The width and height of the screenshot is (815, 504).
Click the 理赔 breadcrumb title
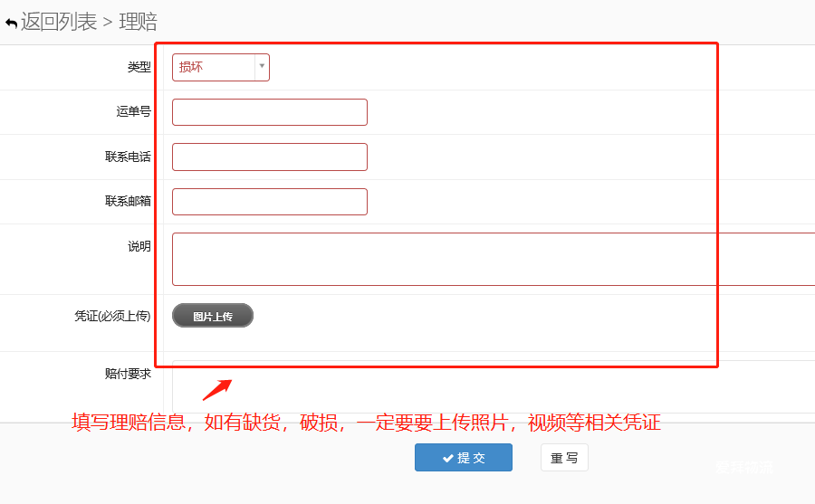point(138,22)
